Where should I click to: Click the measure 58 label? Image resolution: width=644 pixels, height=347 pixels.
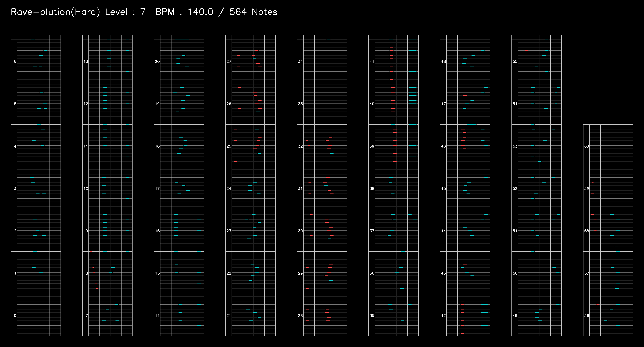pyautogui.click(x=587, y=231)
